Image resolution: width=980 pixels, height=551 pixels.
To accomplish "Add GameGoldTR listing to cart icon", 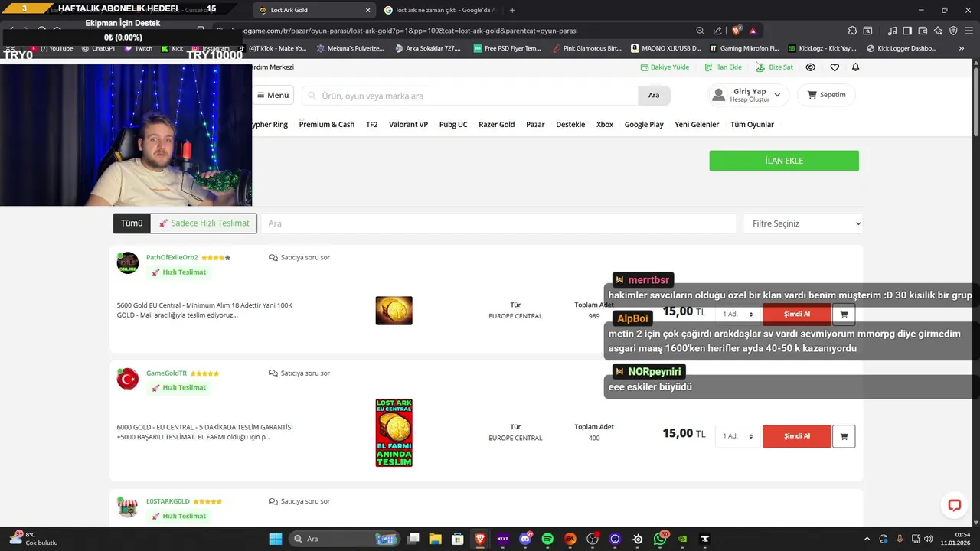I will (844, 436).
